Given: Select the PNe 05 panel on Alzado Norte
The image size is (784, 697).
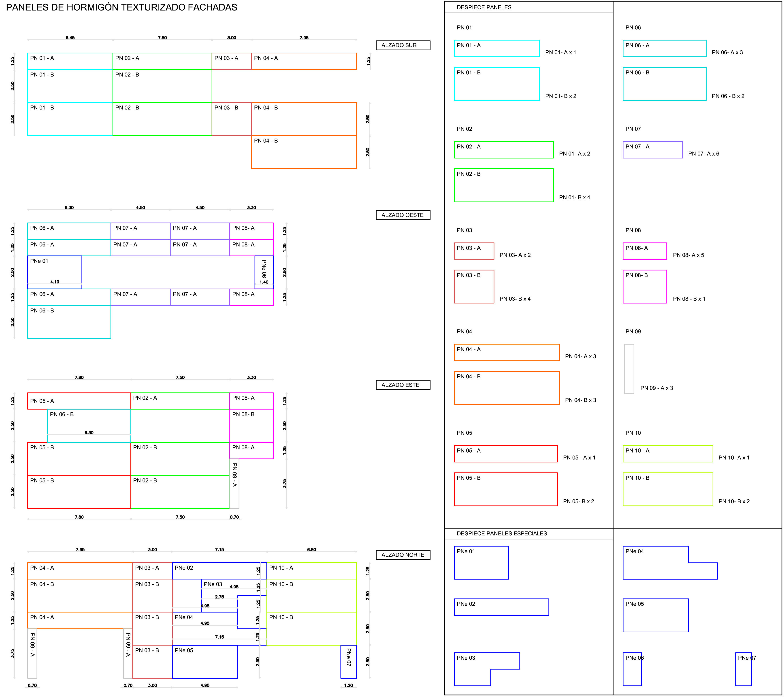Looking at the screenshot, I should tap(205, 662).
